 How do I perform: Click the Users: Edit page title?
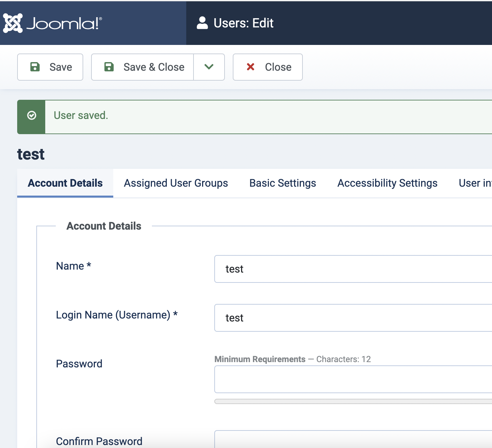(243, 23)
